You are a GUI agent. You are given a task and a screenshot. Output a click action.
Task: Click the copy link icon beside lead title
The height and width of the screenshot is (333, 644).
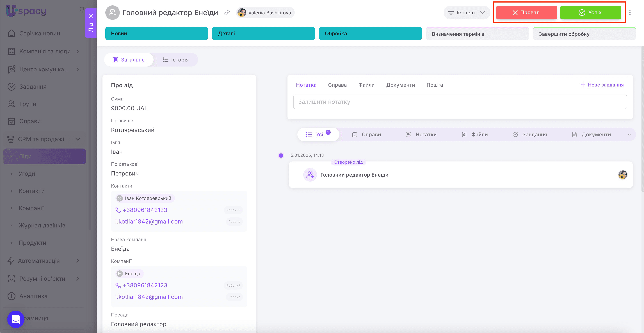pos(227,13)
